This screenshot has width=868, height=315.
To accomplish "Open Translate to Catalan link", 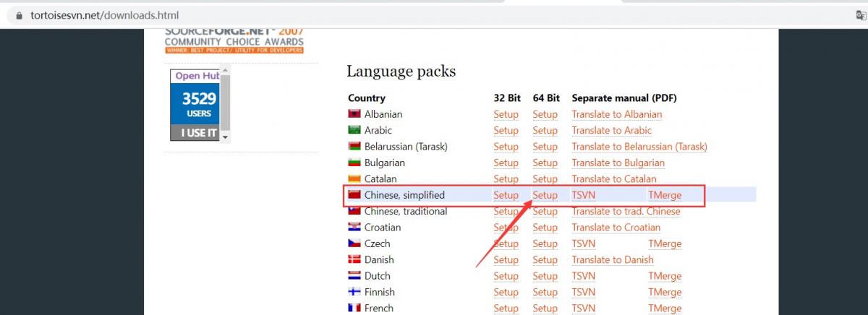I will [614, 178].
